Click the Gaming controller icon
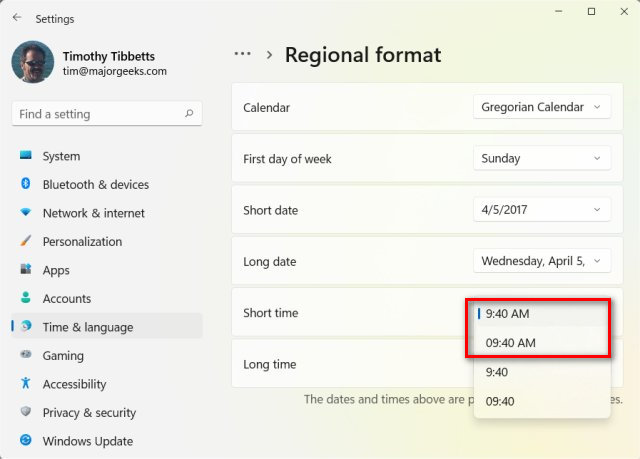Viewport: 640px width, 459px height. (x=25, y=355)
